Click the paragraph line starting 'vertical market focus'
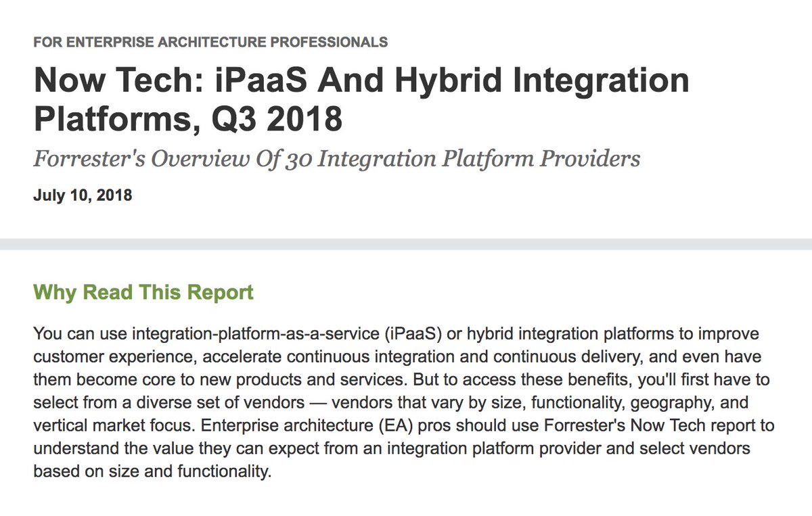 coord(404,426)
